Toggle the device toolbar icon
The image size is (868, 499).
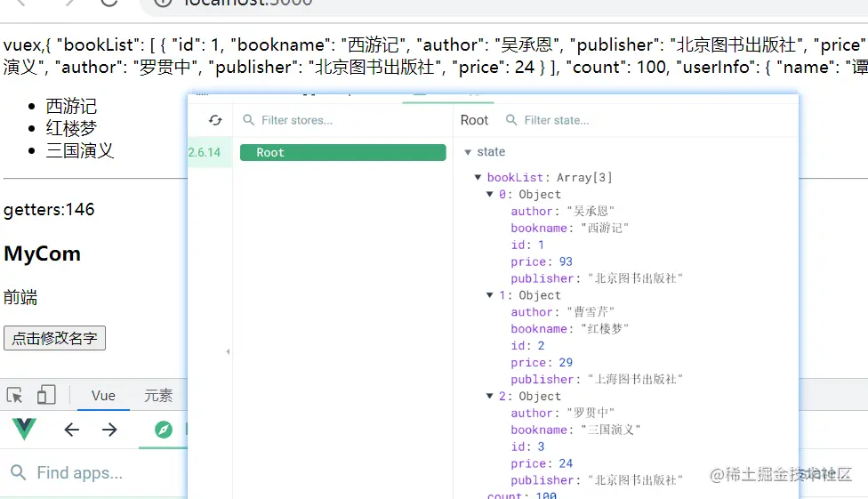(46, 395)
